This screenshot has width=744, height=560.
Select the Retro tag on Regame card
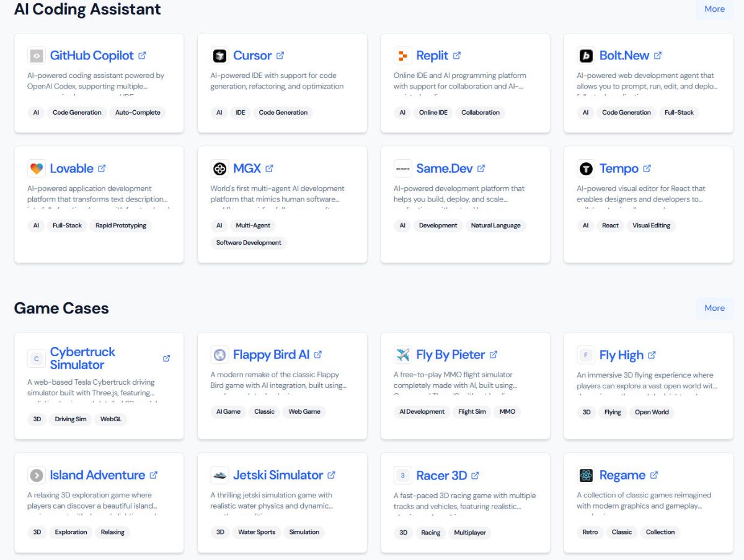(x=590, y=532)
